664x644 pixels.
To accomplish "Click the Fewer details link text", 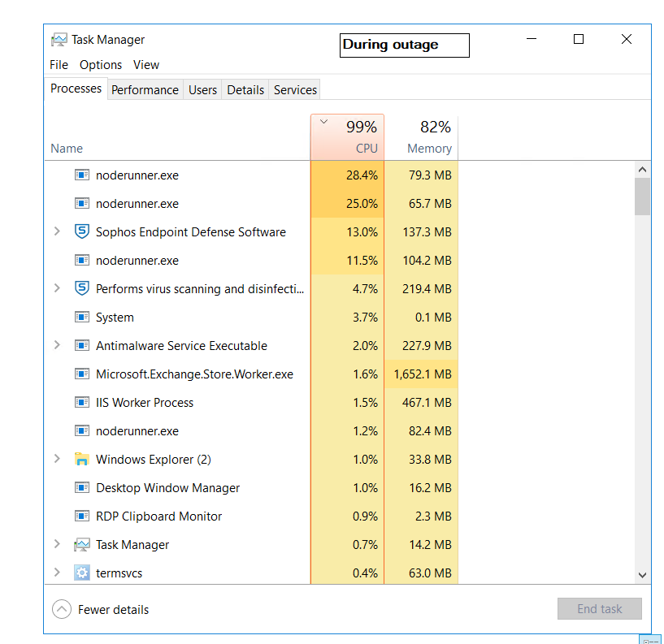I will [x=113, y=609].
